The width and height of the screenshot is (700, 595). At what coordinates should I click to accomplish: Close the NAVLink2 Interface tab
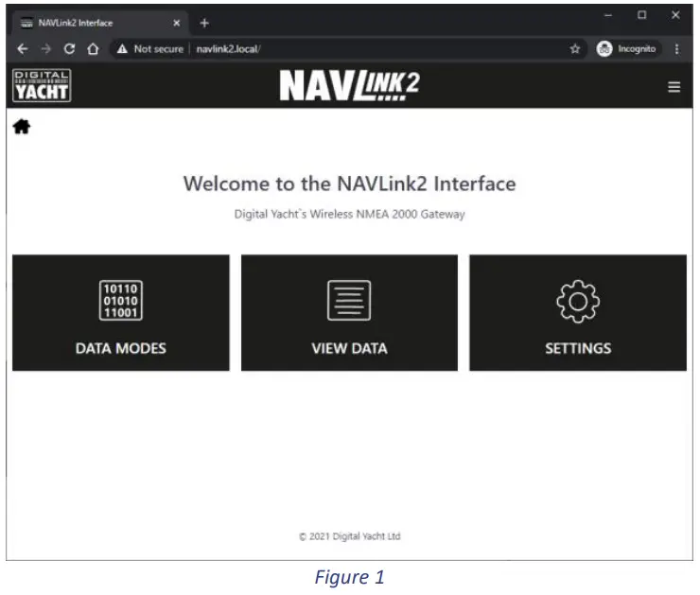coord(177,23)
